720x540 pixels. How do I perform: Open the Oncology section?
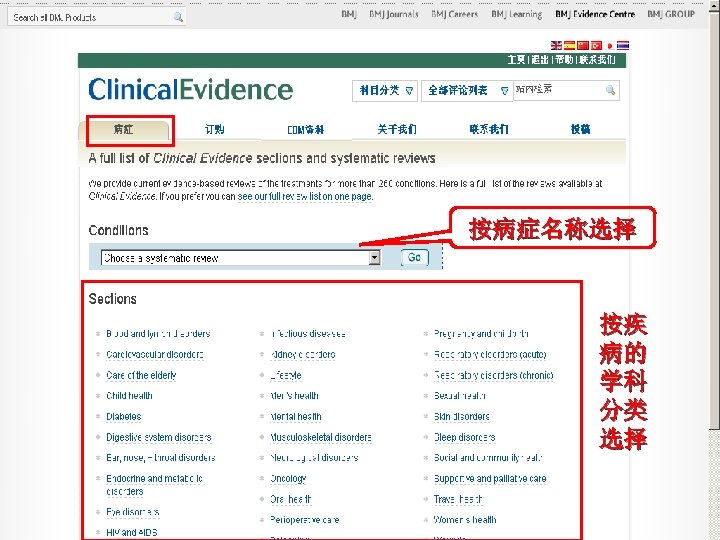click(x=288, y=478)
